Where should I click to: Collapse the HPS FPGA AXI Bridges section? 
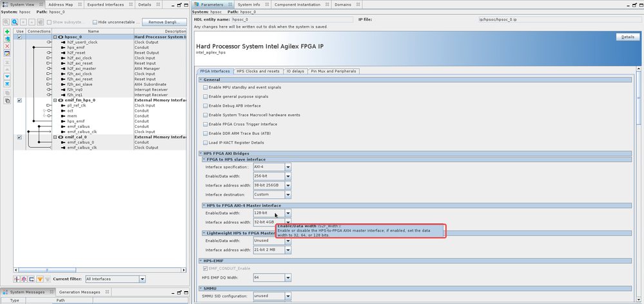pyautogui.click(x=201, y=154)
